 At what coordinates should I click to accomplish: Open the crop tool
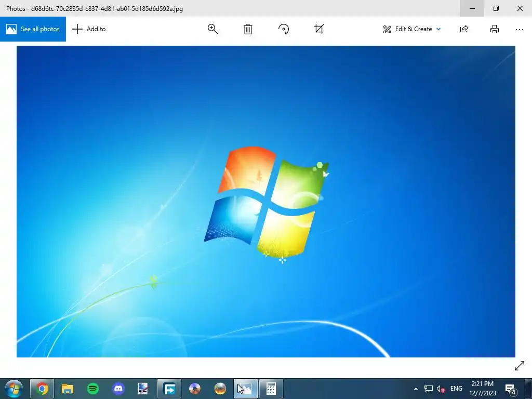click(319, 29)
